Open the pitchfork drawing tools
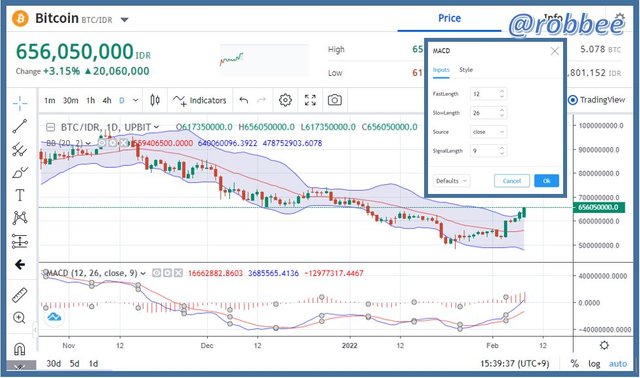Screen dimensions: 640x378 pos(19,150)
